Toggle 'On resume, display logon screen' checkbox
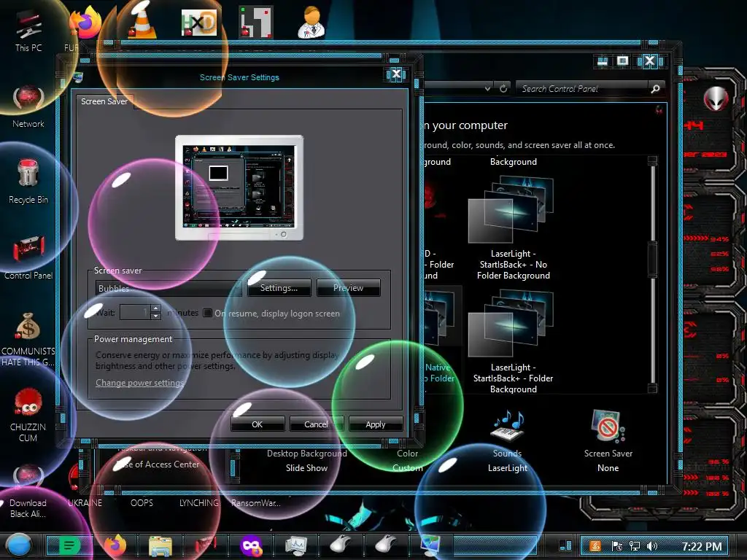 207,313
